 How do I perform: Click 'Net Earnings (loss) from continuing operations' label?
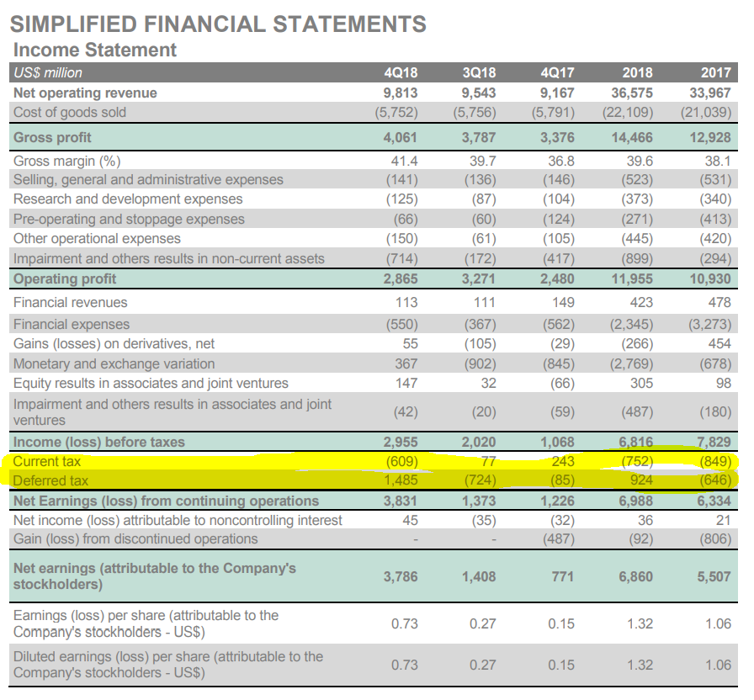pos(166,501)
